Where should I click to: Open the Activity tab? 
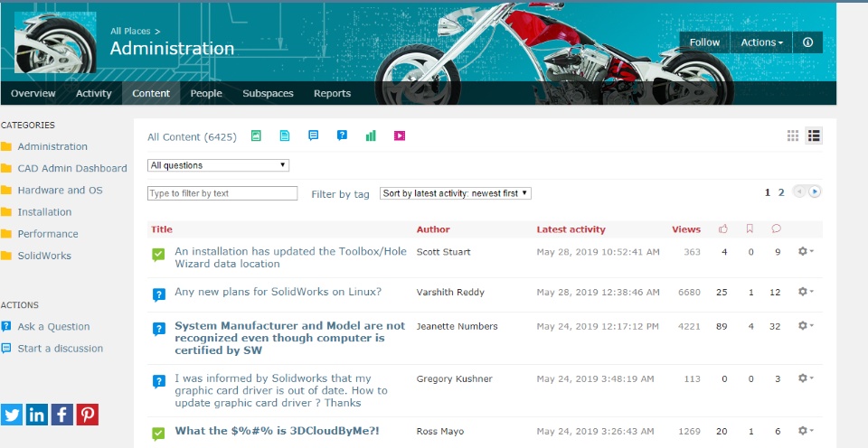coord(93,93)
